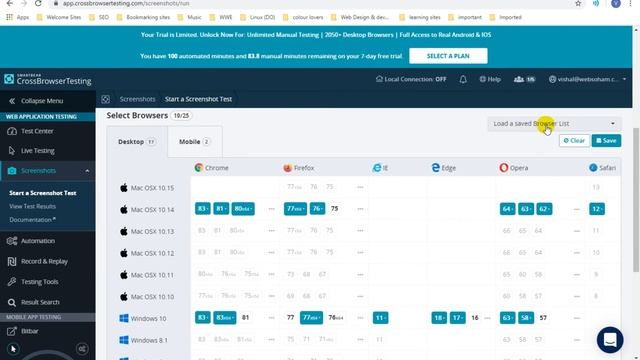Click the Safari browser column icon

point(593,168)
